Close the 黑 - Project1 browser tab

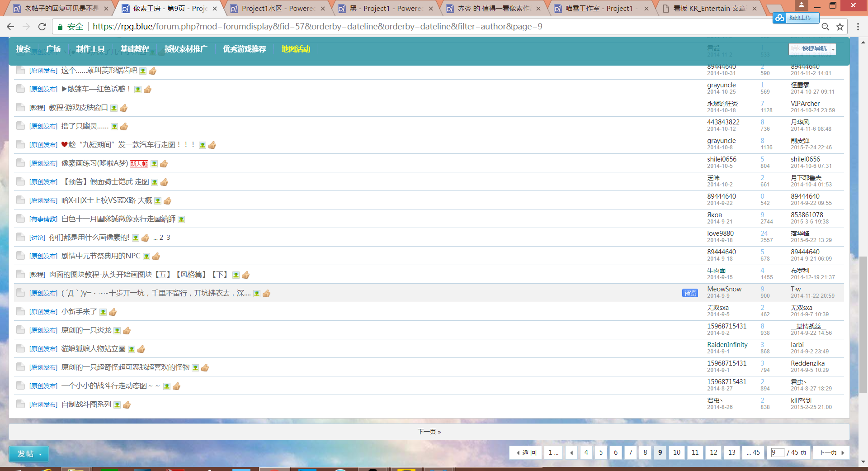pyautogui.click(x=430, y=9)
